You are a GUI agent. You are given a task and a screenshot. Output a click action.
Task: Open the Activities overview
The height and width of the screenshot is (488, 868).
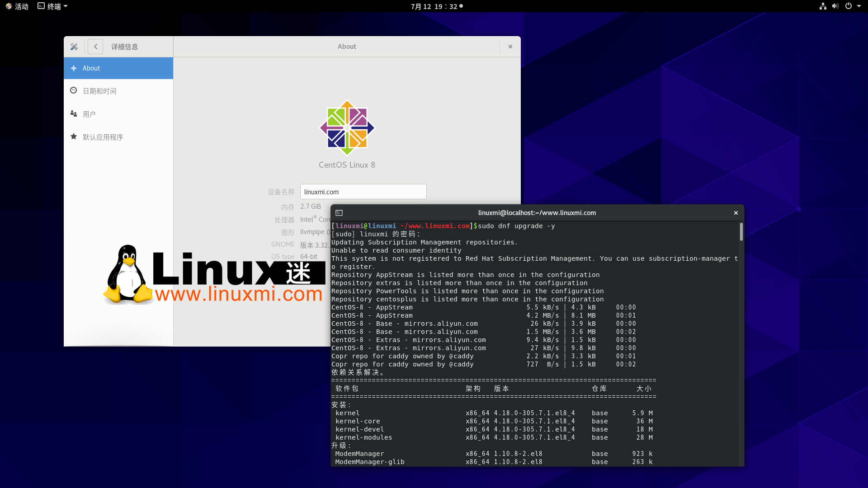point(17,6)
